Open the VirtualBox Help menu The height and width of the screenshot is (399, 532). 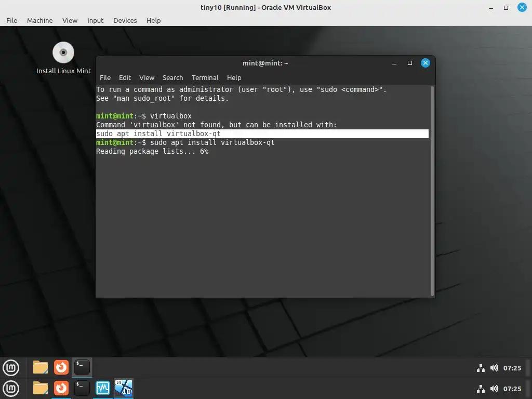153,20
